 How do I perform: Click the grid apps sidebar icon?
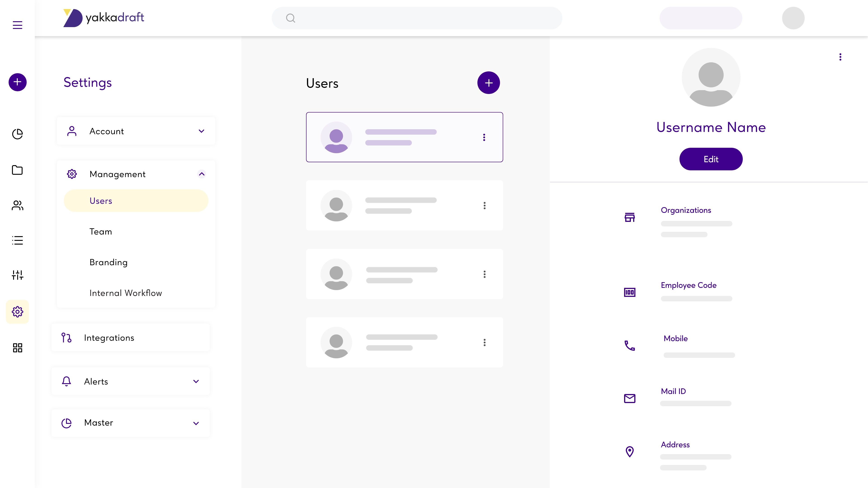pyautogui.click(x=18, y=347)
